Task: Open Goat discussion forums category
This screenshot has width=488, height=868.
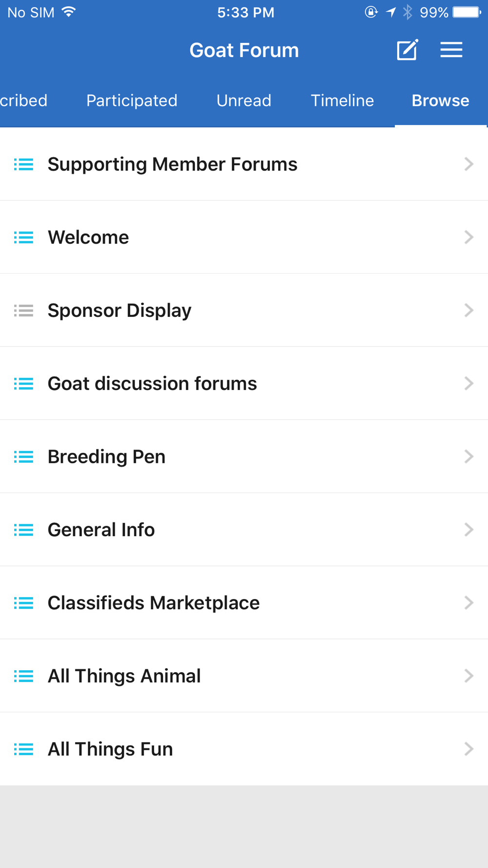Action: click(x=152, y=384)
